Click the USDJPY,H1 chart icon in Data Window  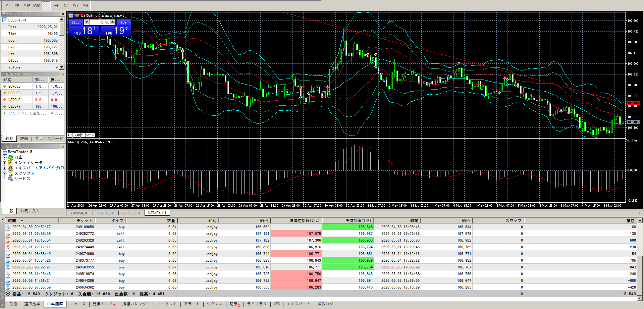point(5,20)
